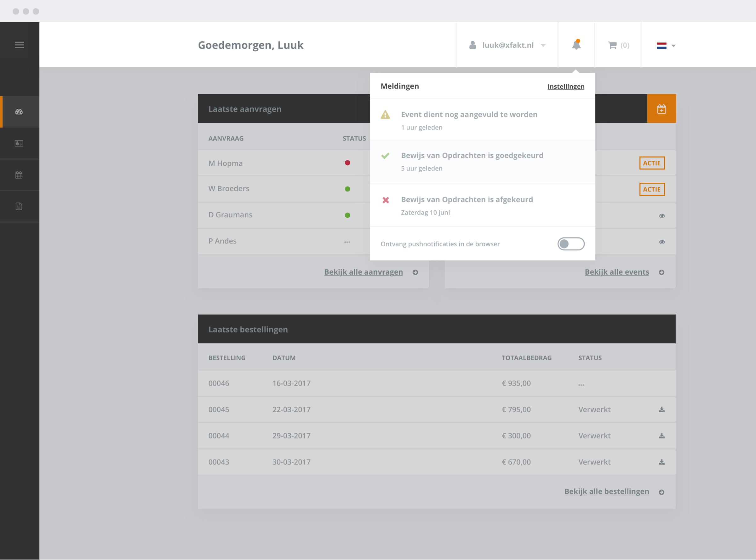The height and width of the screenshot is (560, 756).
Task: View event with the first eye icon
Action: (661, 216)
